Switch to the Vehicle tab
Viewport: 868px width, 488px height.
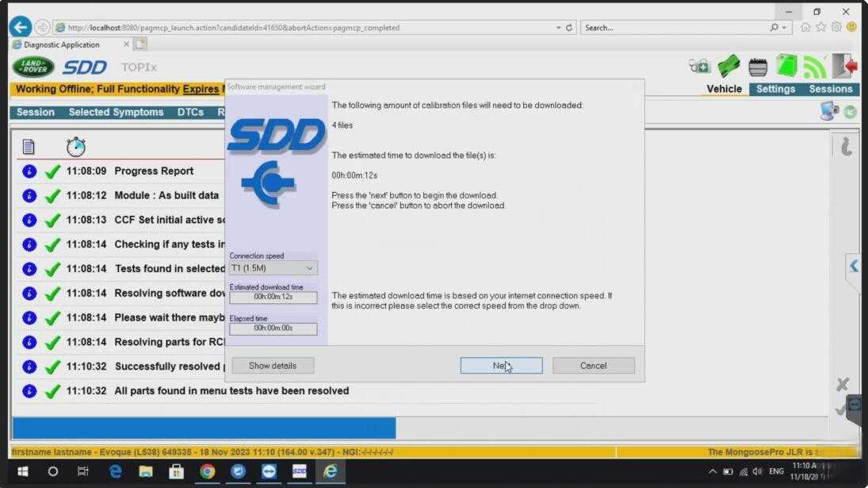click(724, 89)
